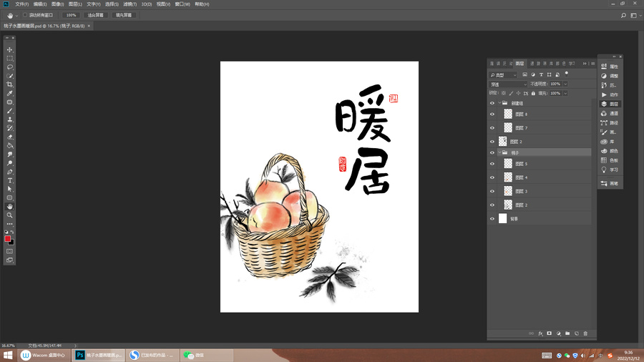Screen dimensions: 644x362
Task: Open the 通道 panel
Action: click(610, 114)
